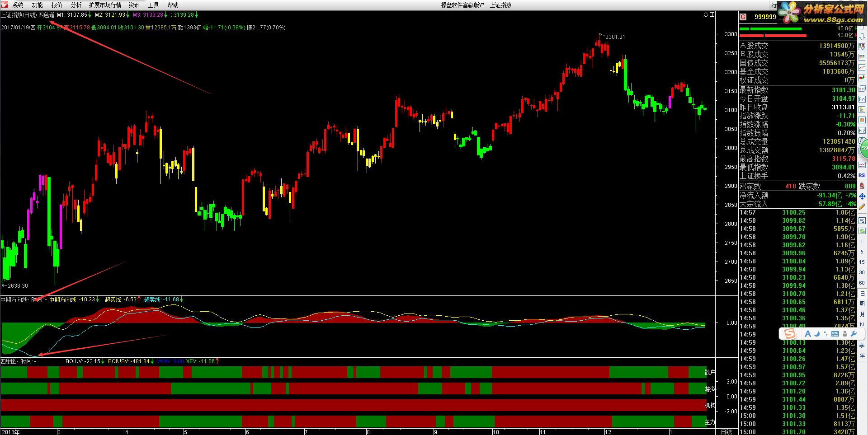Click the 散户 row label

pos(710,372)
